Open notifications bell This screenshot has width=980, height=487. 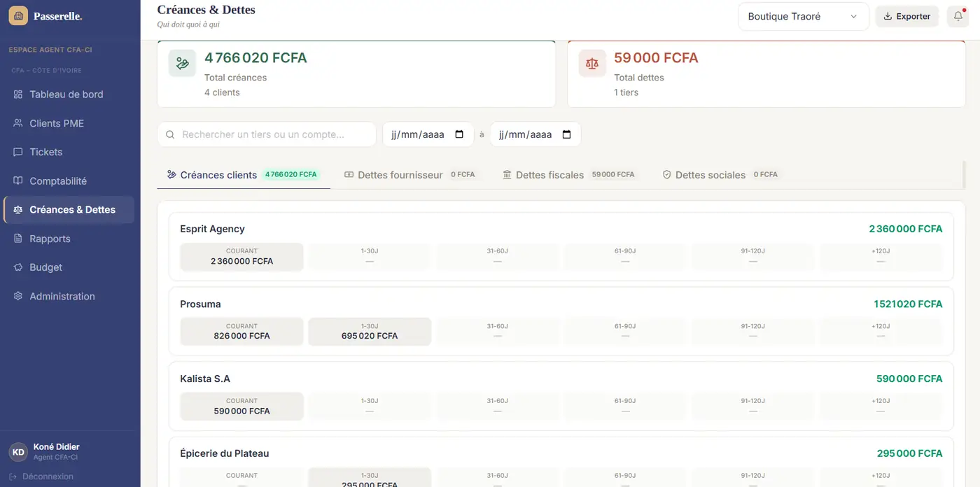point(958,17)
